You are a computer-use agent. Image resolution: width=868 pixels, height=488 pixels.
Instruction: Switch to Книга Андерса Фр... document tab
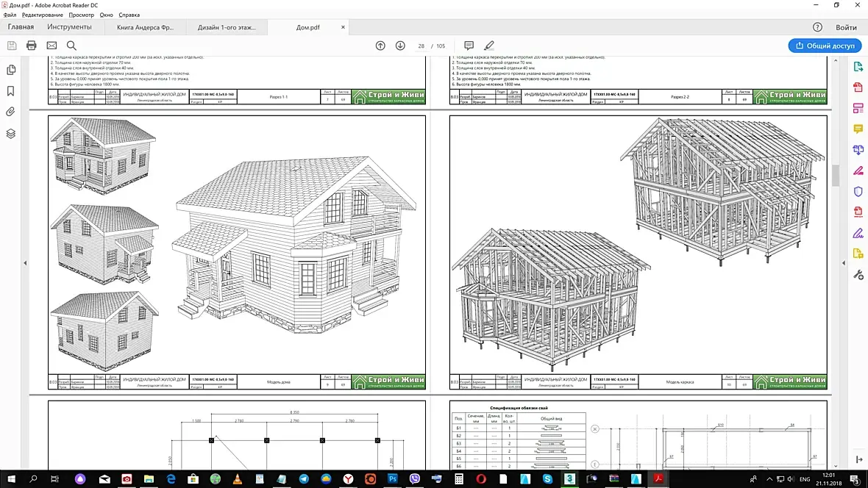(145, 27)
